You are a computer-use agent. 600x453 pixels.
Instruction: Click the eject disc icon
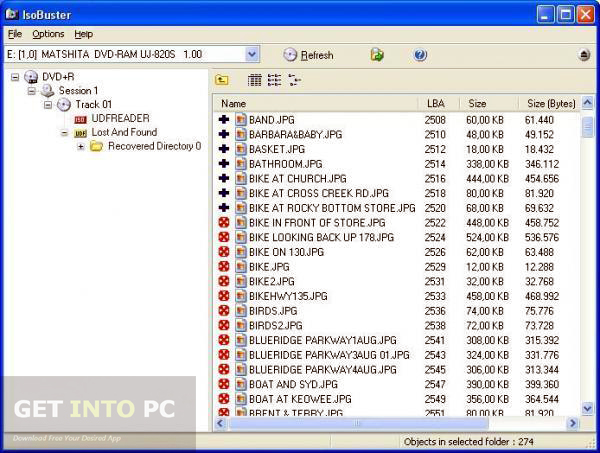point(584,55)
